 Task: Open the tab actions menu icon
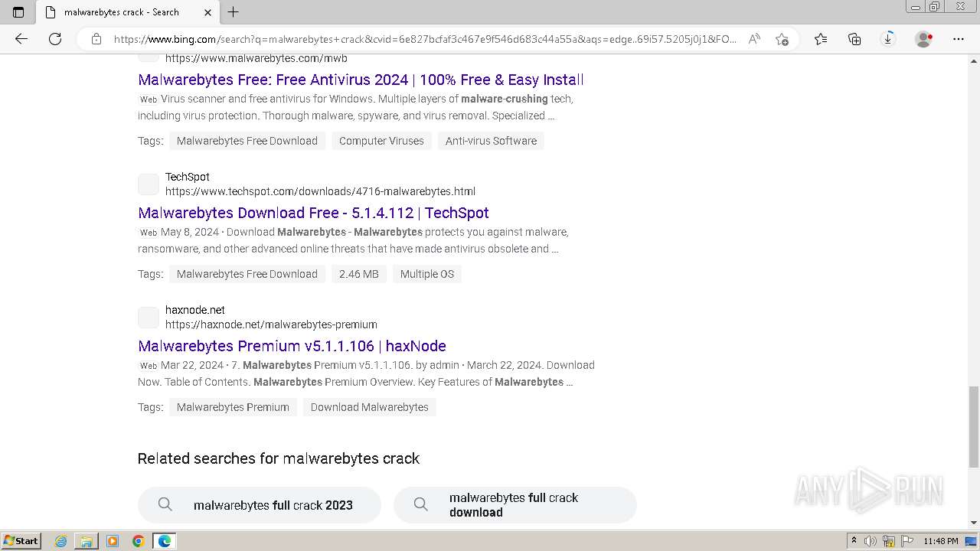18,11
